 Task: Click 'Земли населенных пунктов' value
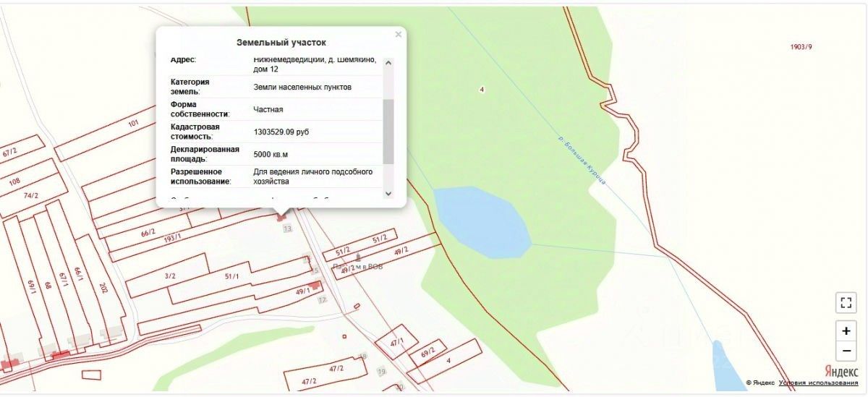coord(302,87)
